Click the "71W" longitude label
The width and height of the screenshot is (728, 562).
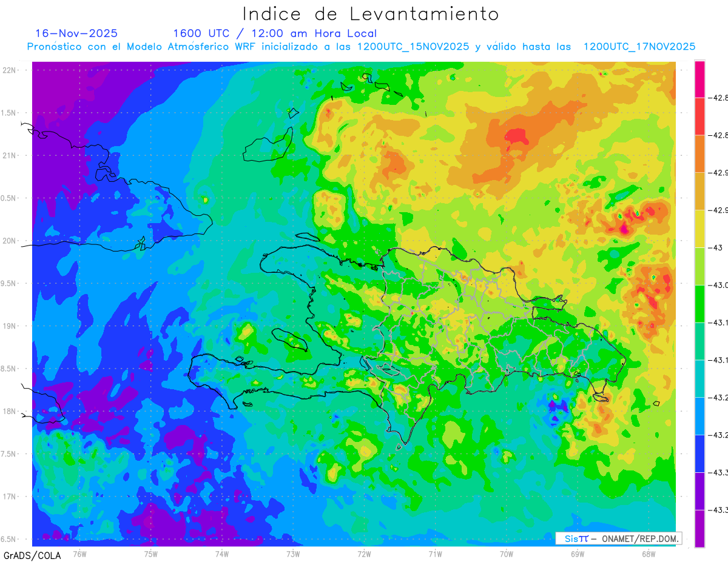coord(435,554)
